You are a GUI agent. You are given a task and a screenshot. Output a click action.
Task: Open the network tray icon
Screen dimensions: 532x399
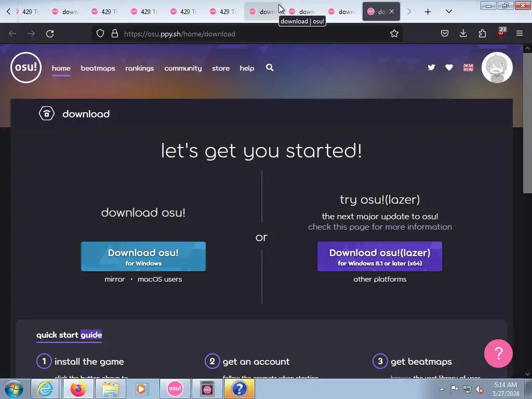(467, 390)
